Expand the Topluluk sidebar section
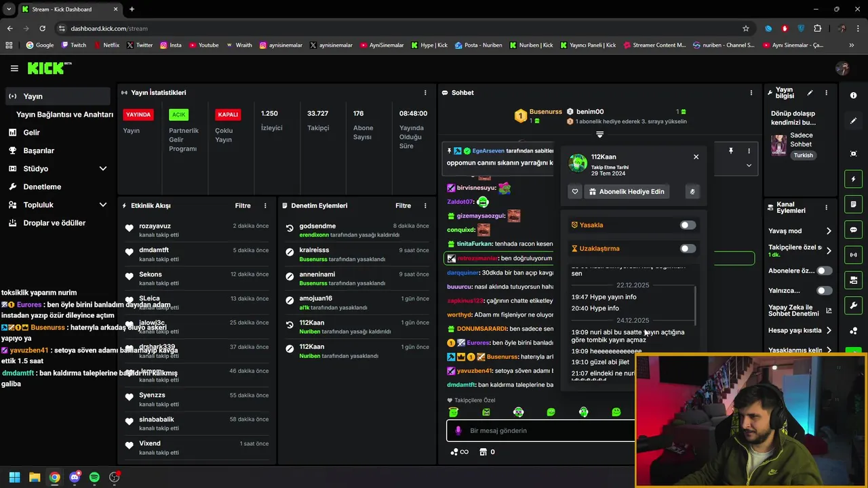 (x=103, y=205)
